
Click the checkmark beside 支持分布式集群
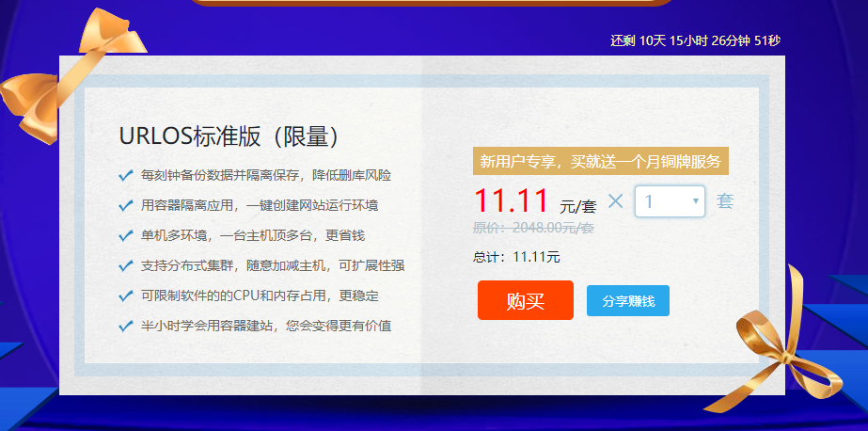pos(126,265)
